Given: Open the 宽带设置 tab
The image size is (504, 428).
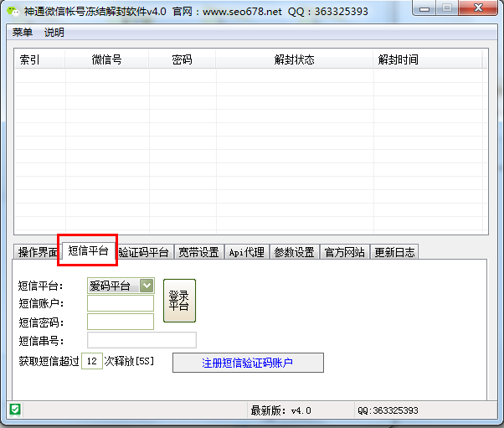Looking at the screenshot, I should [198, 252].
